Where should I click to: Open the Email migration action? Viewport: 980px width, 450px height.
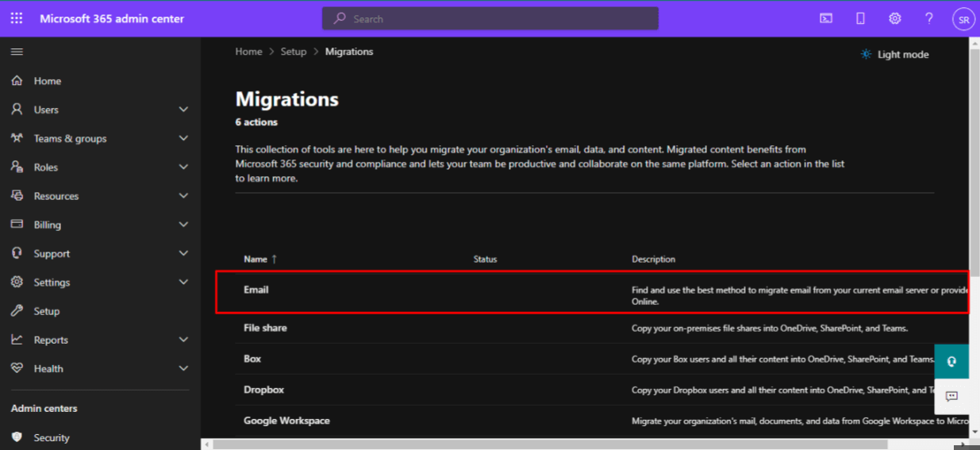pyautogui.click(x=256, y=290)
